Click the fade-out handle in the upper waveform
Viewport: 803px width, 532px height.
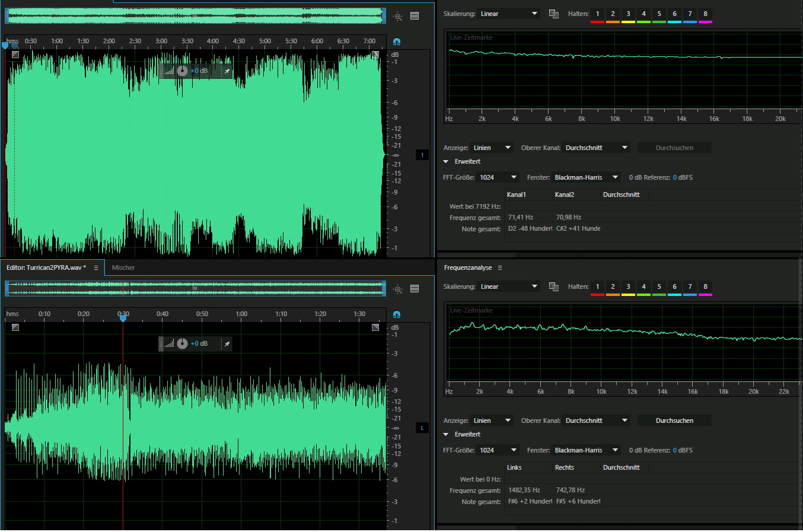pos(375,55)
